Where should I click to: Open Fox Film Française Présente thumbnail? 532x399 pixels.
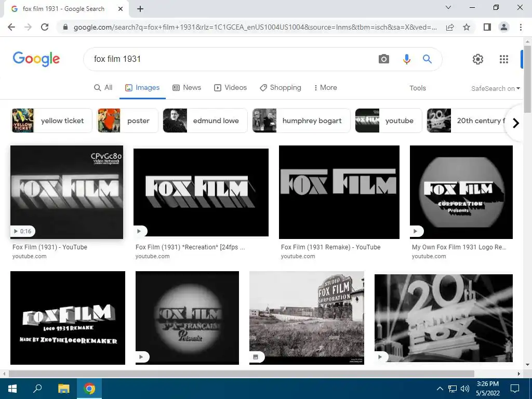(x=187, y=318)
